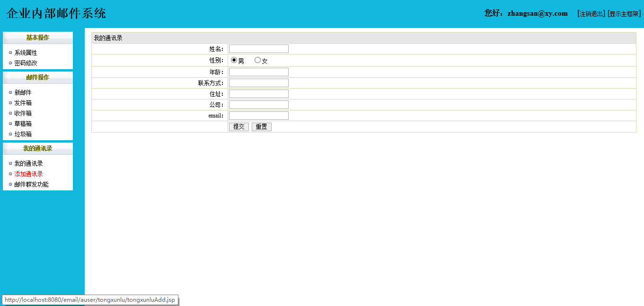Click the email input field

coord(259,116)
